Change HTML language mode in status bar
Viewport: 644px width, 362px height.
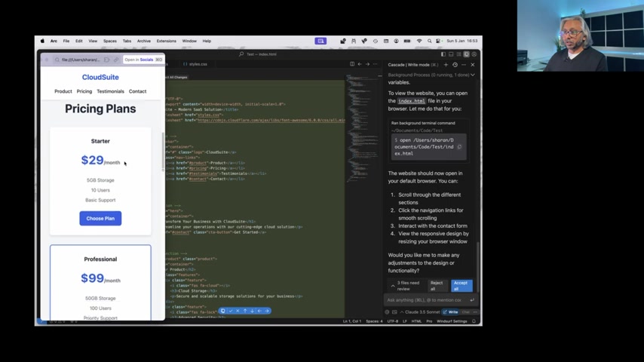416,321
